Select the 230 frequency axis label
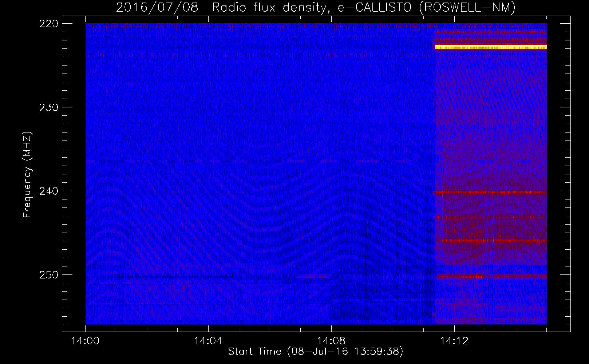This screenshot has height=364, width=589. [48, 107]
